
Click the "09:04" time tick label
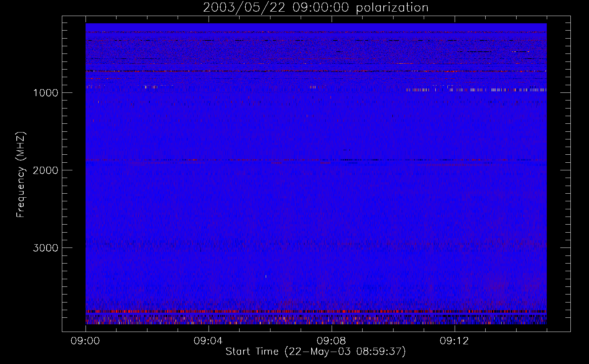(x=208, y=341)
